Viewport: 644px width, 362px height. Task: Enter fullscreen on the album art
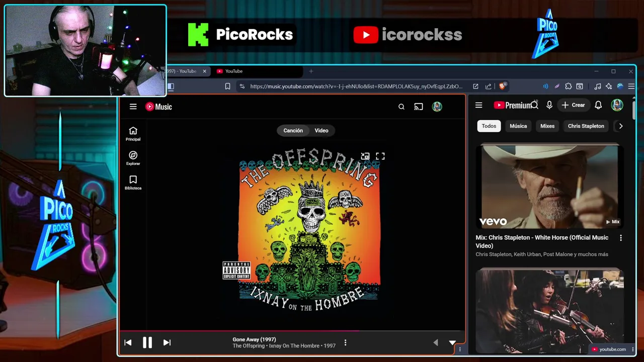tap(380, 156)
